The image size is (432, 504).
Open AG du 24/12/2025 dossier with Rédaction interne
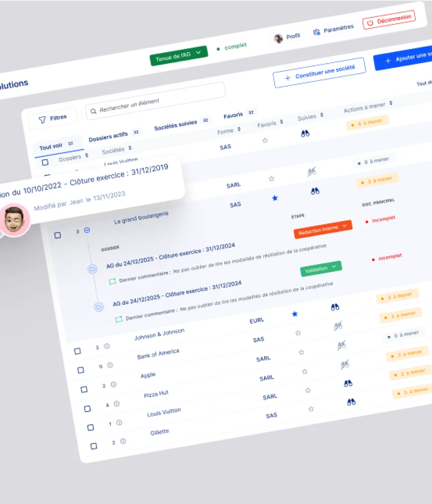click(x=170, y=255)
